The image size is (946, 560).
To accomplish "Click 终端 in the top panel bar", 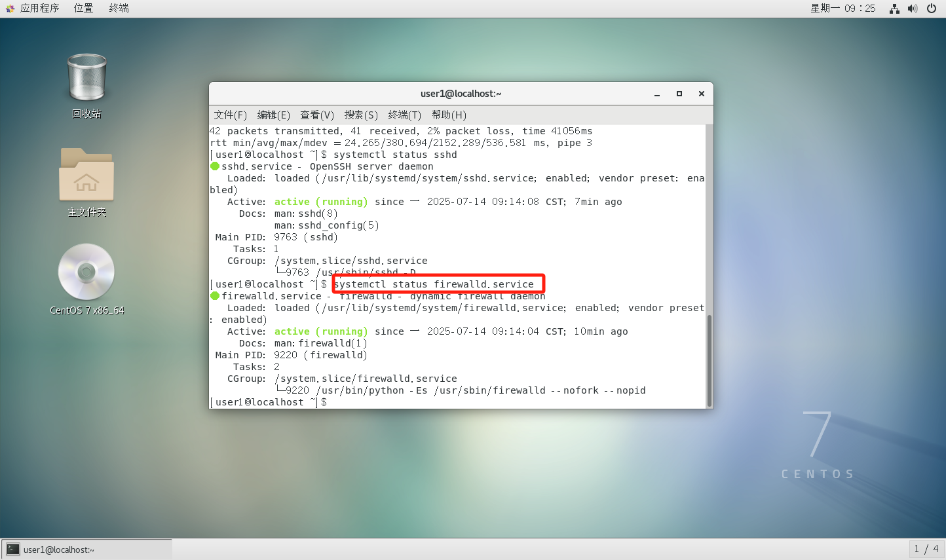I will coord(118,9).
